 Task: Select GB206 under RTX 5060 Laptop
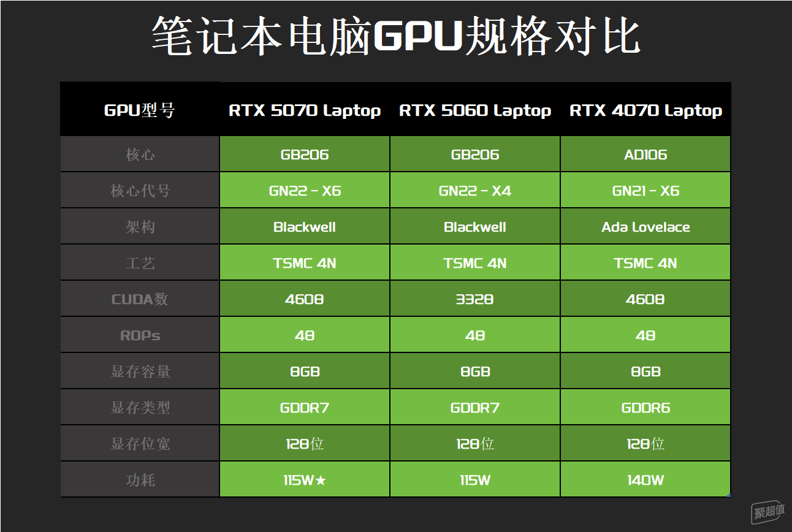pos(475,154)
